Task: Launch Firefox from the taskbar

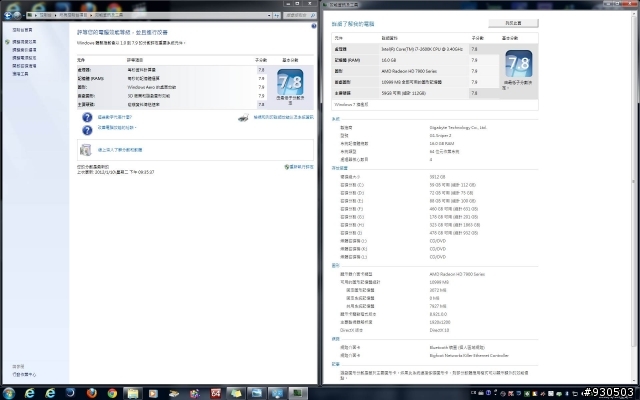Action: [91, 393]
